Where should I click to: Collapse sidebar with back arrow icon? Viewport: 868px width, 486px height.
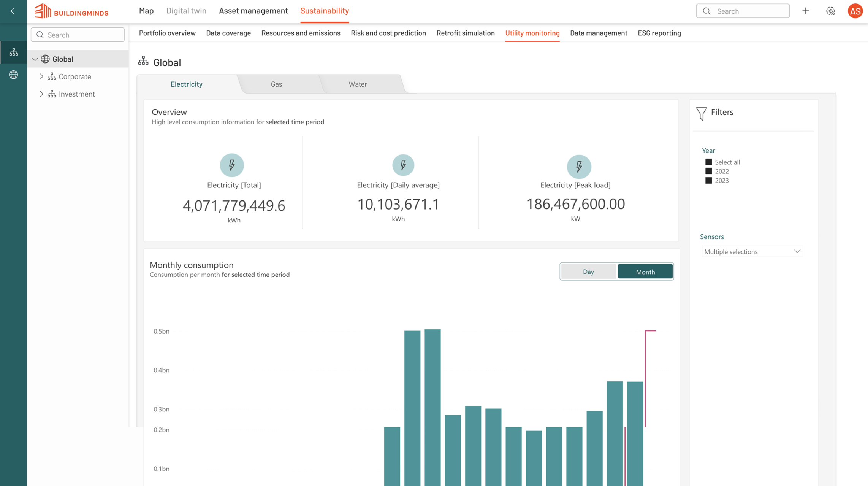(13, 11)
